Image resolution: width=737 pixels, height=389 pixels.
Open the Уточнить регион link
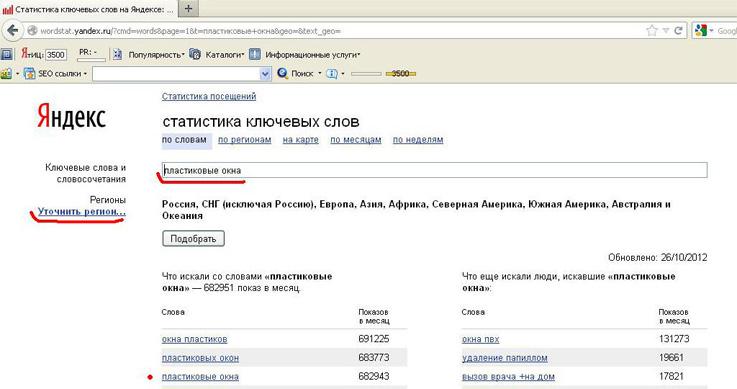[82, 211]
